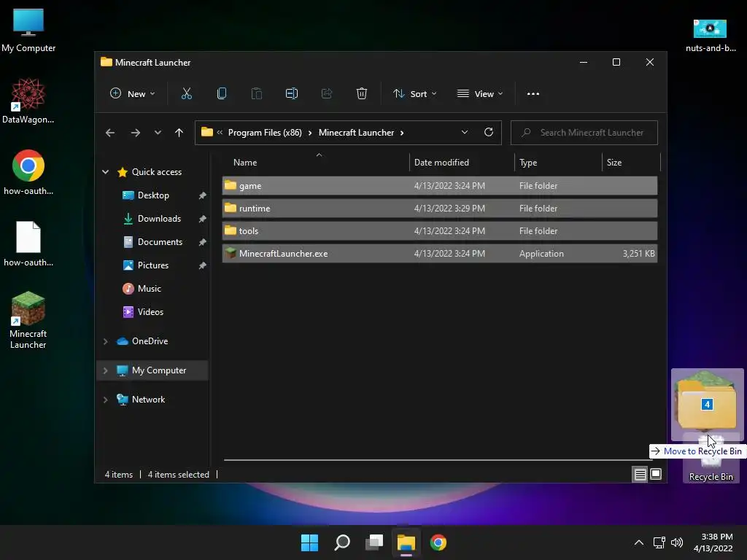Go back with the left arrow
This screenshot has height=560, width=747.
pyautogui.click(x=110, y=133)
